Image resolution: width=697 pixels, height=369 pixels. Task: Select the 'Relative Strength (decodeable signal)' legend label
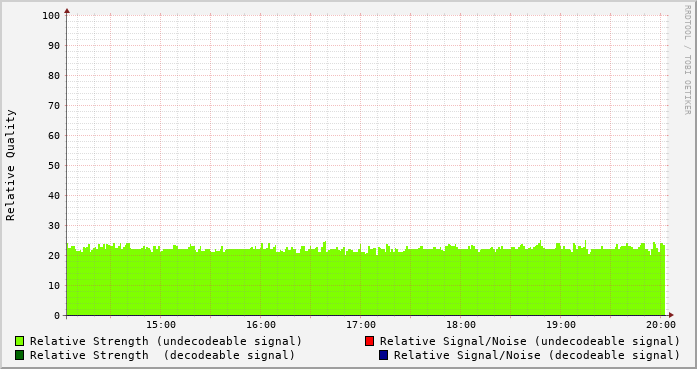pos(162,355)
